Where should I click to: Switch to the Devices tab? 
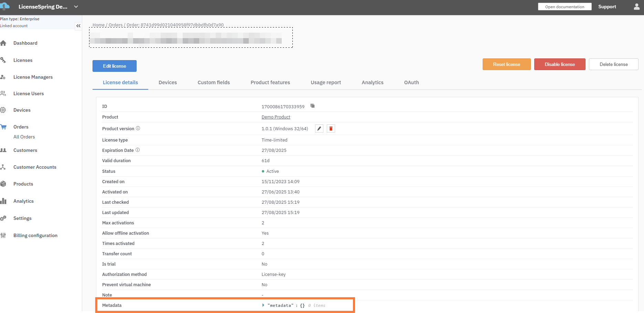168,82
